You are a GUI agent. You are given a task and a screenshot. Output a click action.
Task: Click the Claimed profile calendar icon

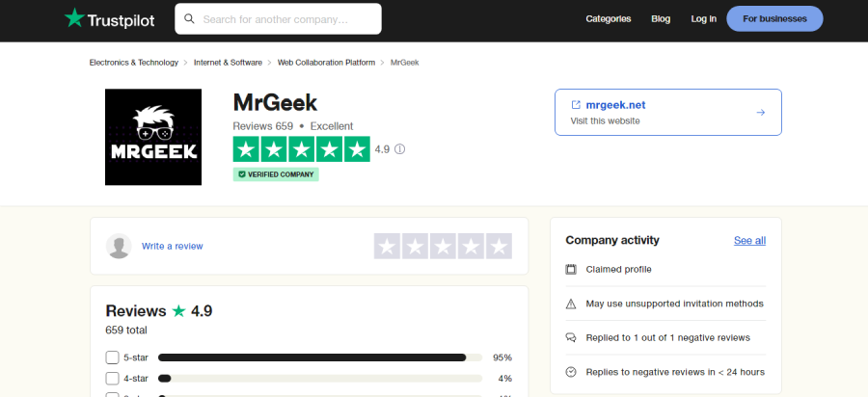pos(571,269)
